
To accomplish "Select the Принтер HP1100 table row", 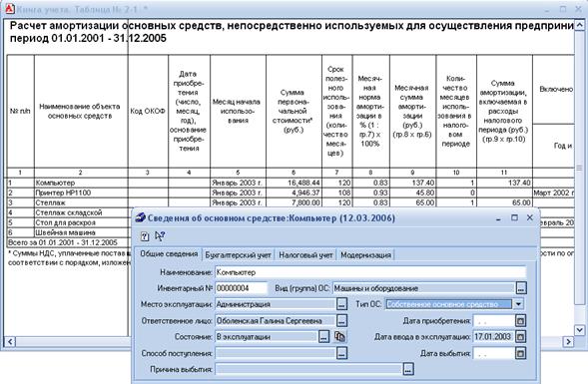I will (291, 192).
